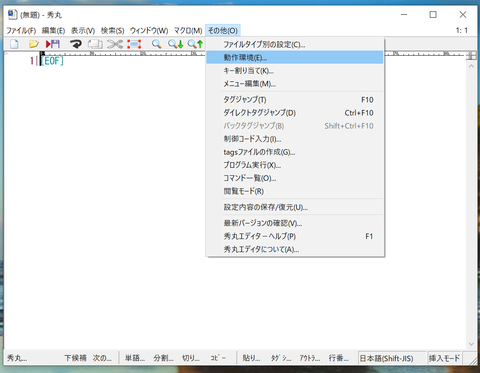Click the [EOF] marker in the editor
The image size is (480, 373).
[x=52, y=61]
